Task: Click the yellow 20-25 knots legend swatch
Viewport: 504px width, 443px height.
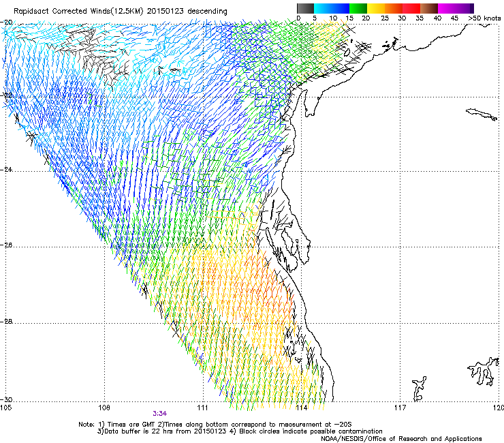Action: click(x=376, y=8)
